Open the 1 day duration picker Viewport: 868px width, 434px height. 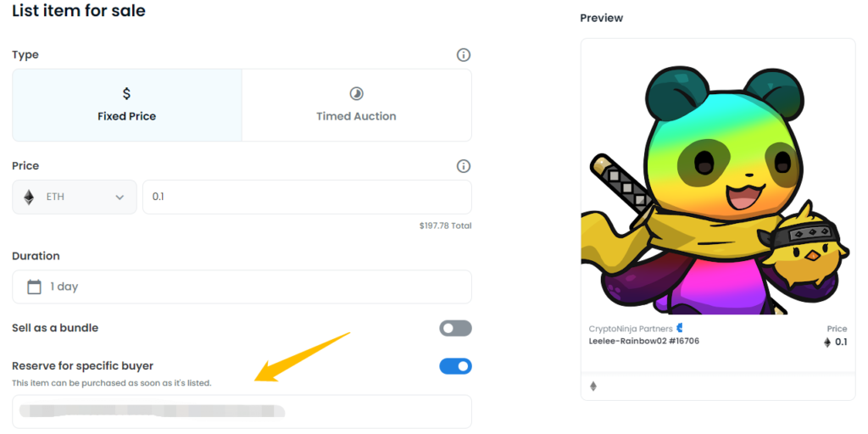[x=242, y=287]
